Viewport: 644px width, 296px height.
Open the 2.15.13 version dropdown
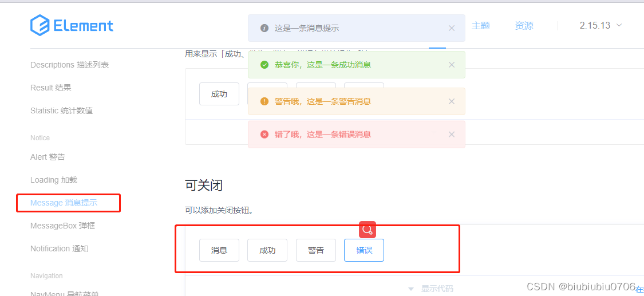pyautogui.click(x=600, y=26)
